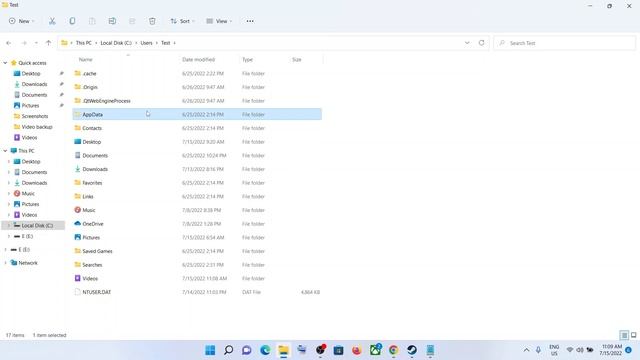The width and height of the screenshot is (640, 360).
Task: Open the Chat app on taskbar
Action: pyautogui.click(x=247, y=350)
